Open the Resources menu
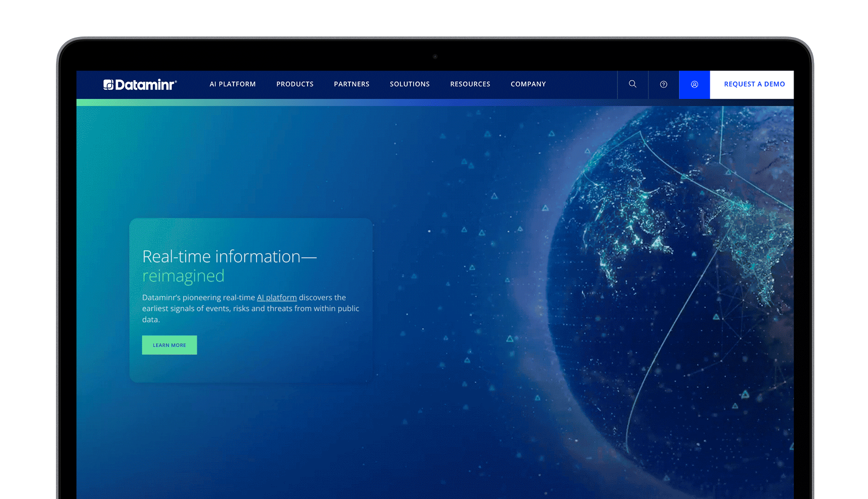The image size is (868, 499). [x=470, y=84]
